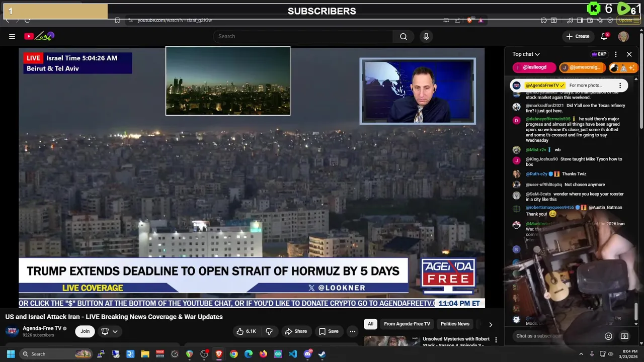Viewport: 644px width, 362px height.
Task: Click @markradford2021 username in chat
Action: (x=544, y=106)
